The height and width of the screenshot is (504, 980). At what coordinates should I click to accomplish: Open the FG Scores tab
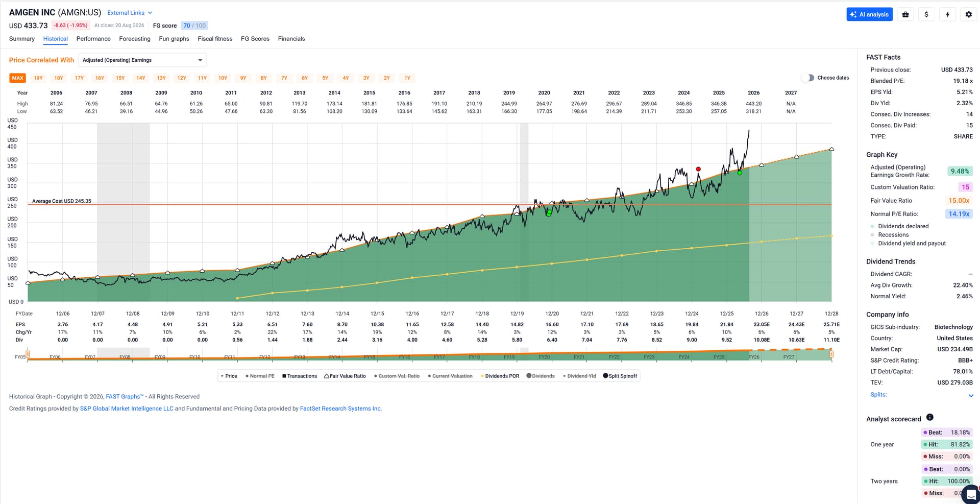[x=255, y=39]
